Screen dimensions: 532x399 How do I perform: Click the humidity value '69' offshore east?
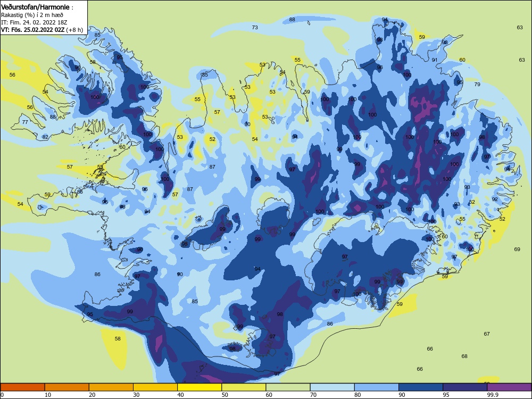tap(517, 250)
